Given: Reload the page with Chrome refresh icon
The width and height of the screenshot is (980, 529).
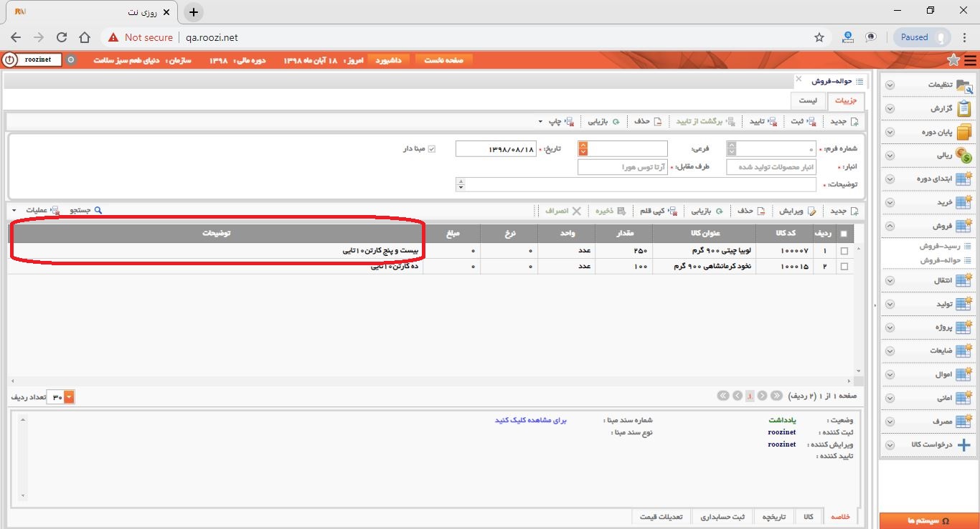Looking at the screenshot, I should 62,37.
